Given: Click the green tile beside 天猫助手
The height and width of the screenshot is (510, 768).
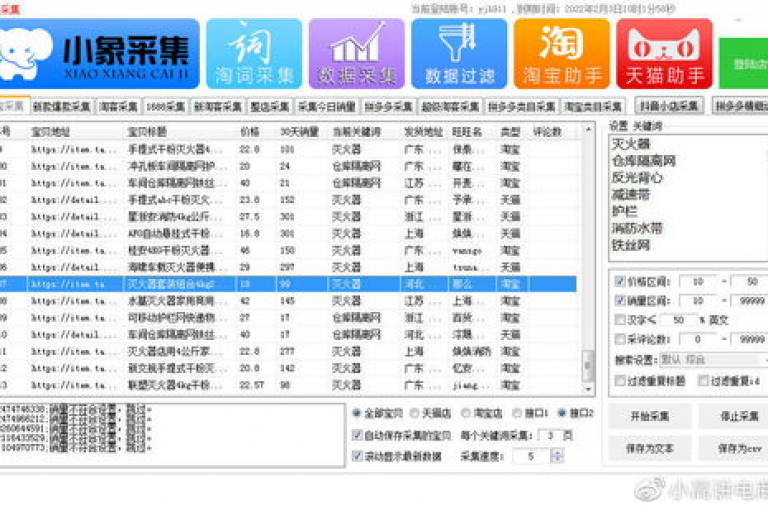Looking at the screenshot, I should pos(744,64).
